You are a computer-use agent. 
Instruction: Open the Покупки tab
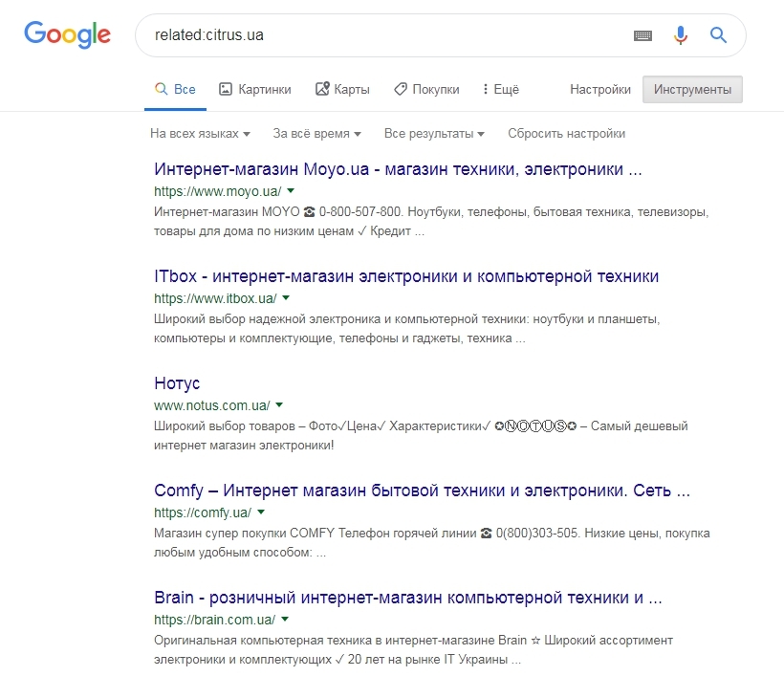[x=426, y=90]
